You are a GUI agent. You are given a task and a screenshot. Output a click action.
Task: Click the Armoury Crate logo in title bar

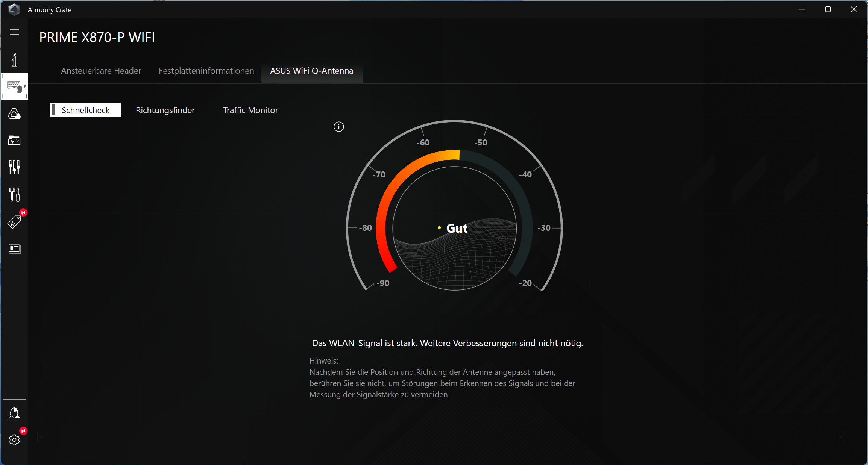(14, 9)
